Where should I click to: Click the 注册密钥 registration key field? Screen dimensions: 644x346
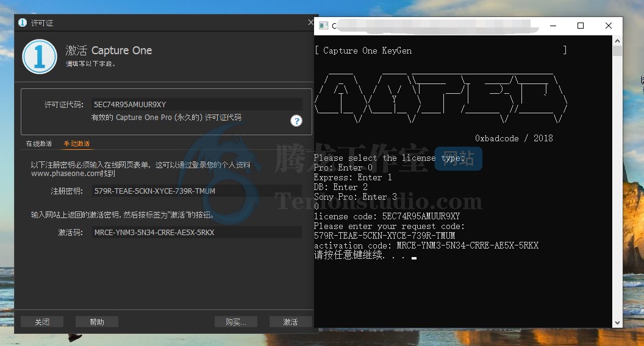(197, 191)
